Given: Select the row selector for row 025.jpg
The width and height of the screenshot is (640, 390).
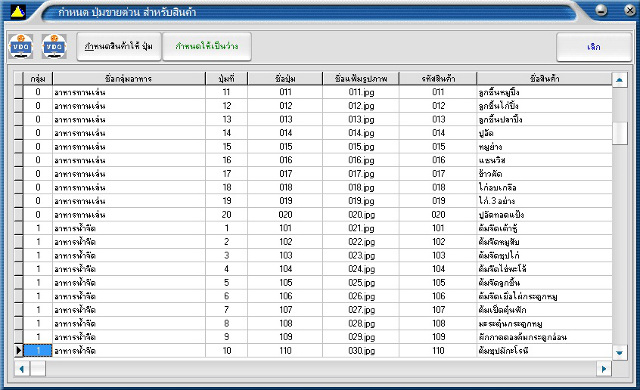Looking at the screenshot, I should pyautogui.click(x=19, y=282).
